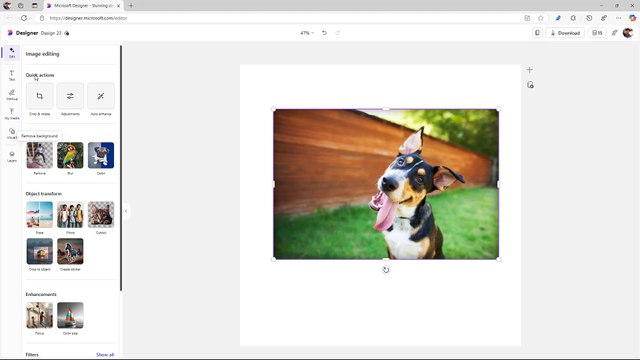The image size is (640, 360).
Task: Select the Remove background thumbnail
Action: (x=40, y=155)
